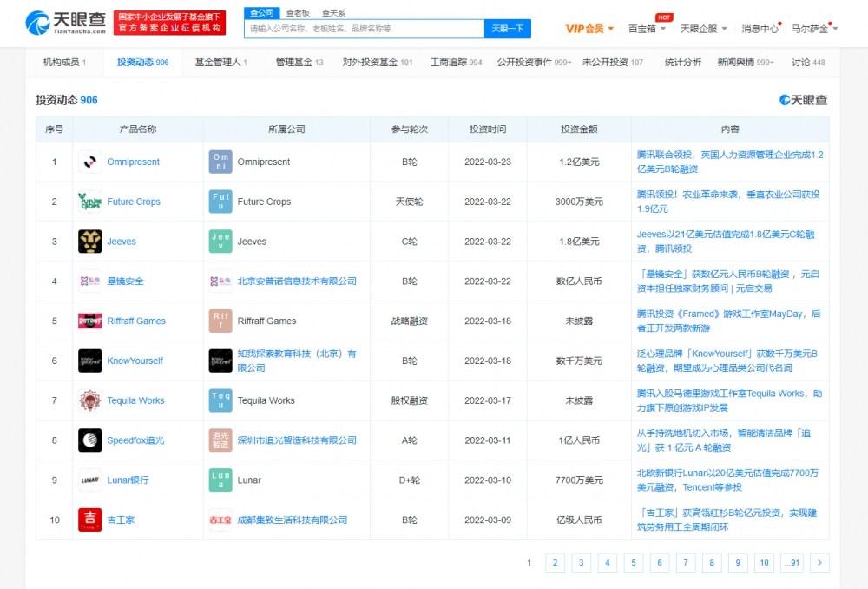The image size is (868, 589).
Task: Click the Tequila Works logo icon
Action: click(89, 400)
